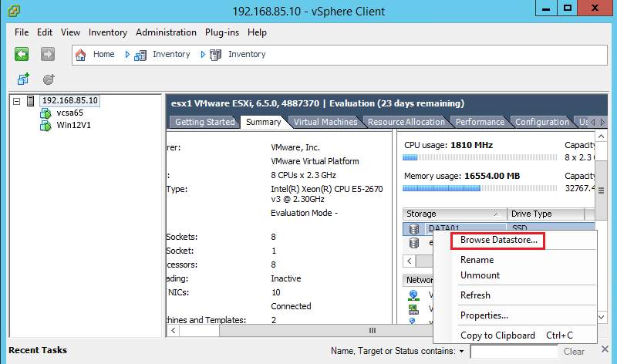Open the Edit menu
Screen dimensions: 617x364
(x=45, y=32)
